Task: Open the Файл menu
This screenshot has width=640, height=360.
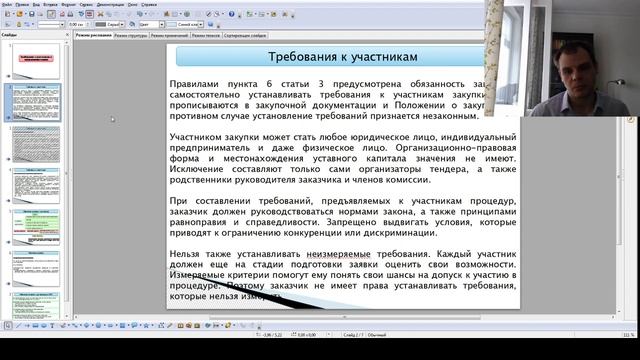Action: 7,4
